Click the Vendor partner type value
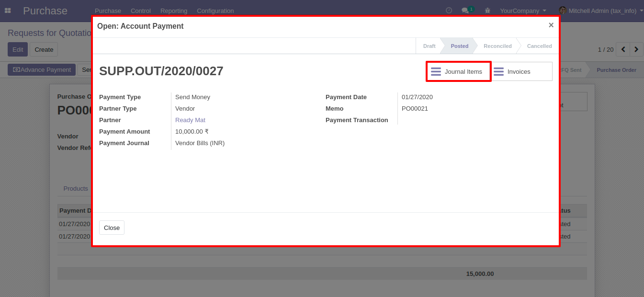 coord(185,109)
